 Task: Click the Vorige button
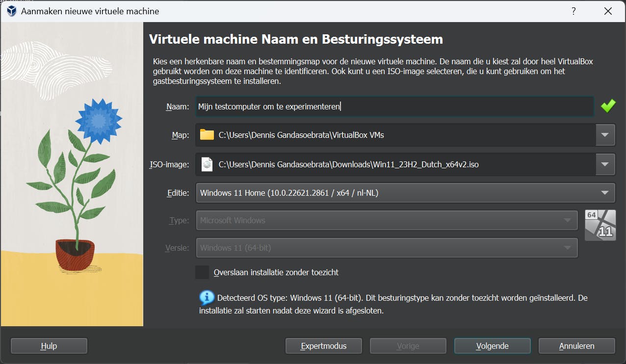pos(408,346)
